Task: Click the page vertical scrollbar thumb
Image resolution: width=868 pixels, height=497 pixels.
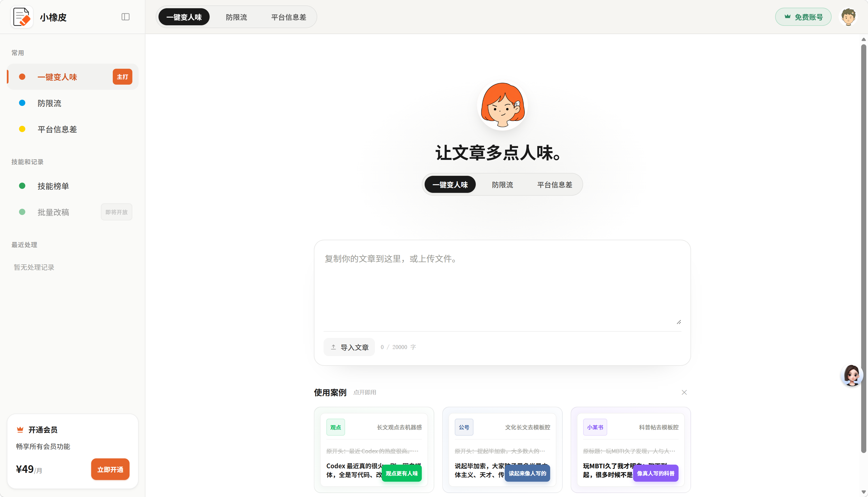Action: (863, 248)
